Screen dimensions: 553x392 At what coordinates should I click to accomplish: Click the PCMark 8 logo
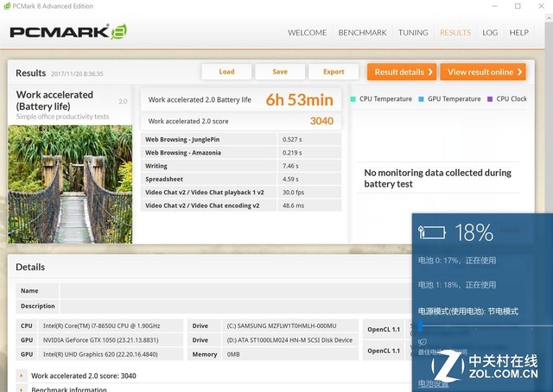(x=68, y=33)
